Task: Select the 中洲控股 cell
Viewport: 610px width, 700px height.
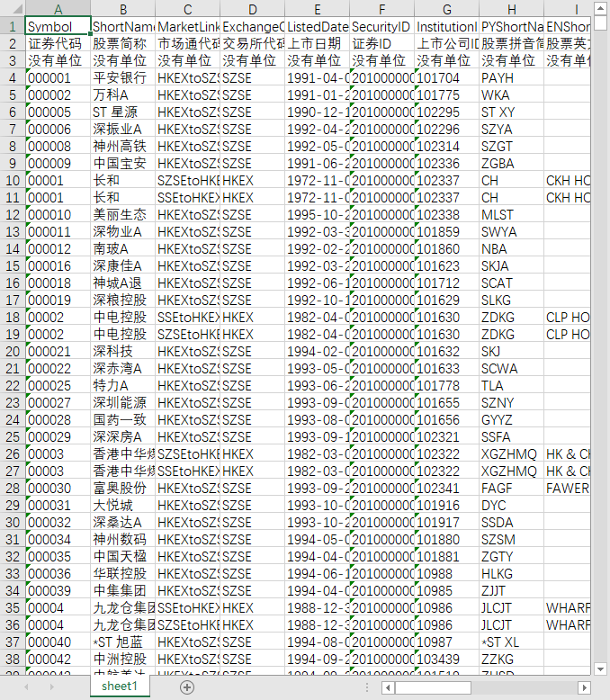Action: 122,659
